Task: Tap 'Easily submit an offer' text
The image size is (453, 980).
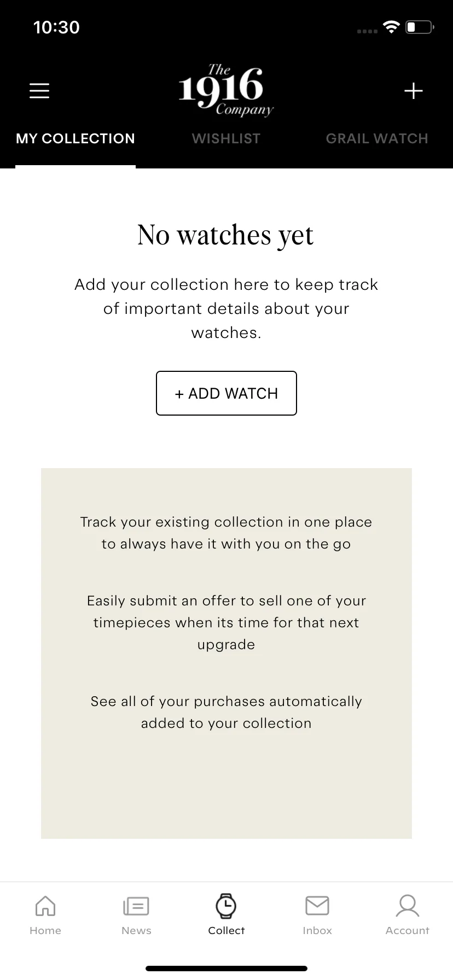Action: [226, 622]
